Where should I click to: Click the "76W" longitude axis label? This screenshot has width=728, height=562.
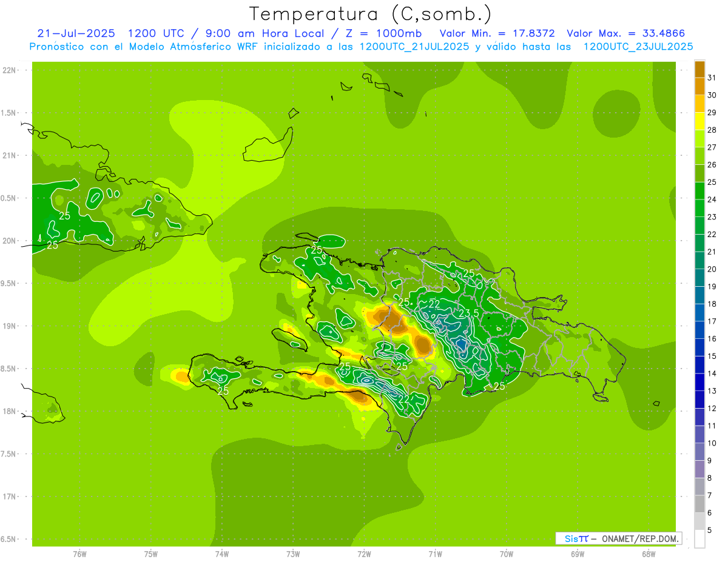[x=79, y=554]
